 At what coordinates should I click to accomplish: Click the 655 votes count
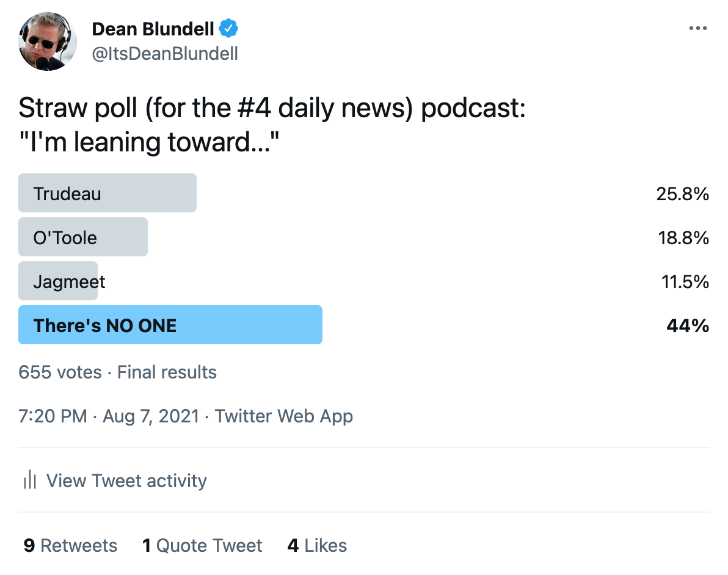(x=60, y=372)
